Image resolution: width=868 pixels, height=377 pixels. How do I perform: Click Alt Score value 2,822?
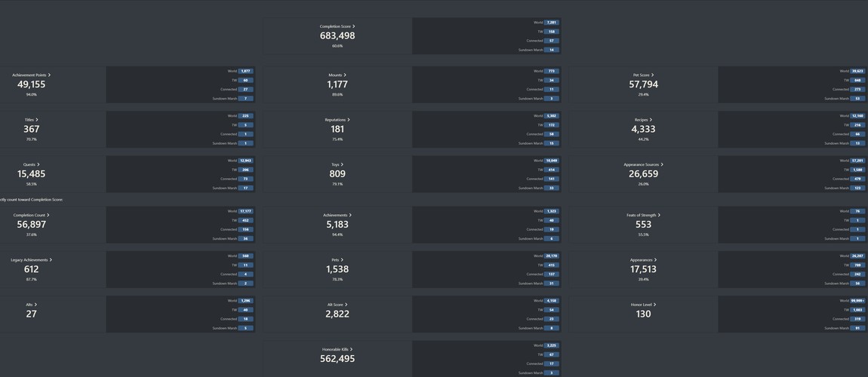(x=337, y=314)
